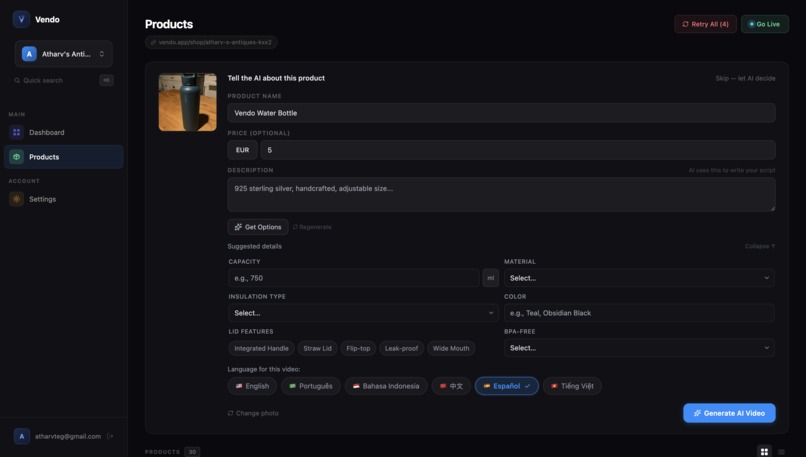This screenshot has width=806, height=457.
Task: Click Skip — let AI decide
Action: pos(745,78)
